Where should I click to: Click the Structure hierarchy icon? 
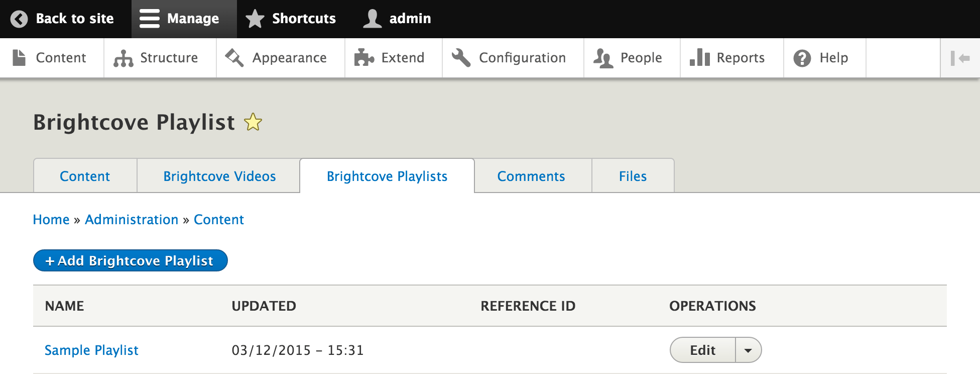pyautogui.click(x=124, y=58)
